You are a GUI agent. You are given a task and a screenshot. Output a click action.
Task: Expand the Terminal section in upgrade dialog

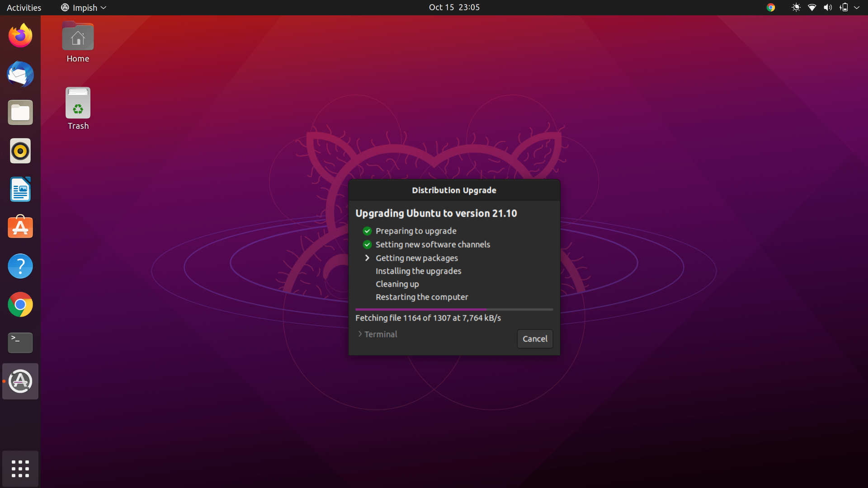pyautogui.click(x=377, y=334)
